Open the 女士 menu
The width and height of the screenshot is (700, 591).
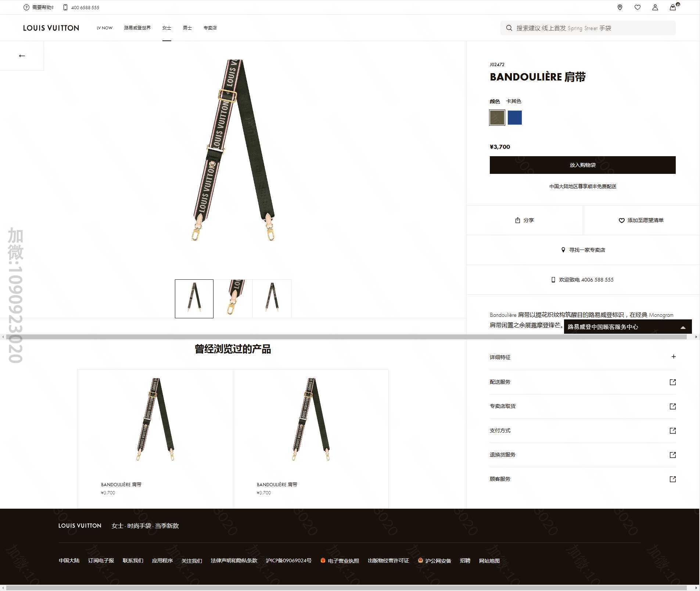167,28
